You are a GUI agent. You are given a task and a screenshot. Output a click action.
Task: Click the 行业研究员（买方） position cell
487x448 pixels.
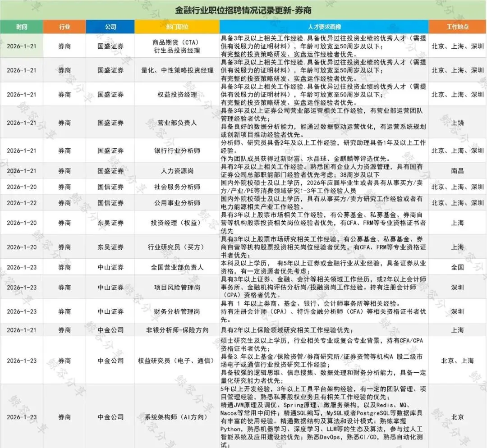[177, 247]
